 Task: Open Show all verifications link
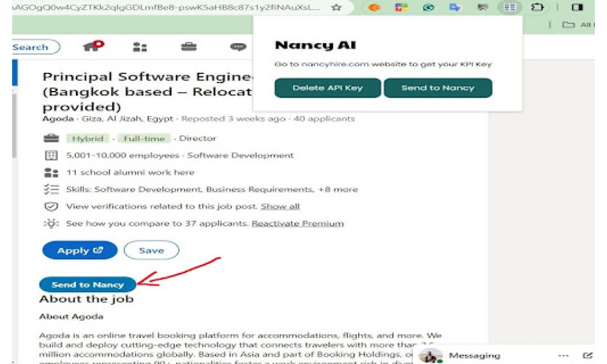(x=280, y=206)
